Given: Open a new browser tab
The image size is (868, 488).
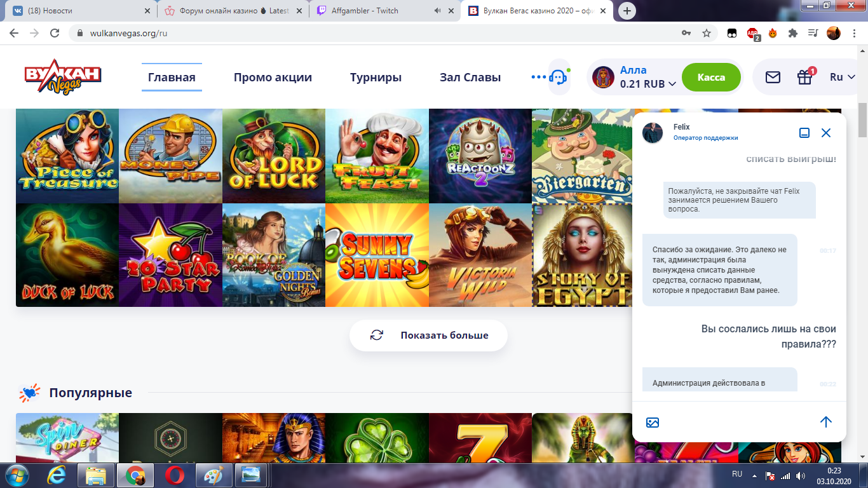Looking at the screenshot, I should (627, 11).
